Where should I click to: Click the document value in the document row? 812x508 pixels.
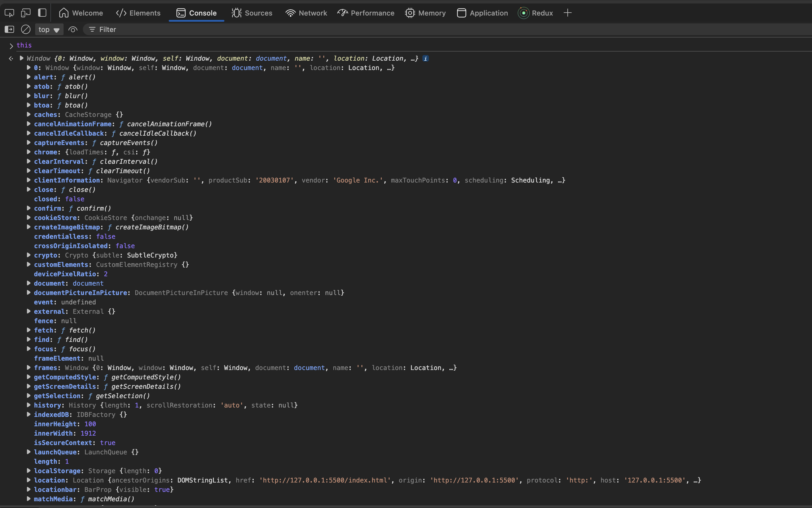pos(88,284)
